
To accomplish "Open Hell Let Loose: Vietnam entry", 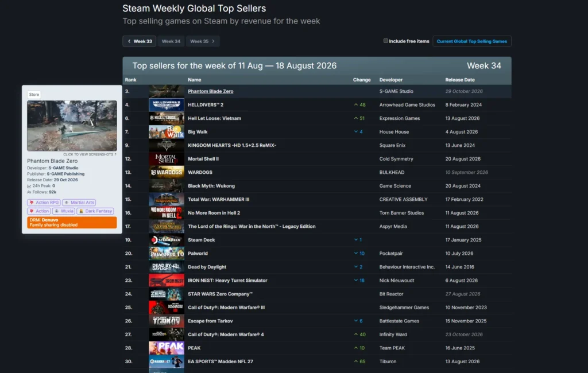I will [215, 118].
